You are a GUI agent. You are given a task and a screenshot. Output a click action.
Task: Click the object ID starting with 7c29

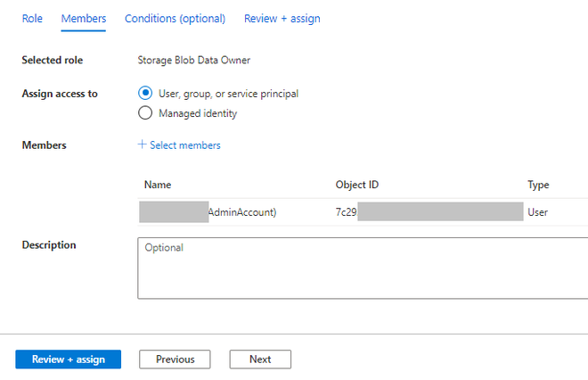pyautogui.click(x=347, y=212)
